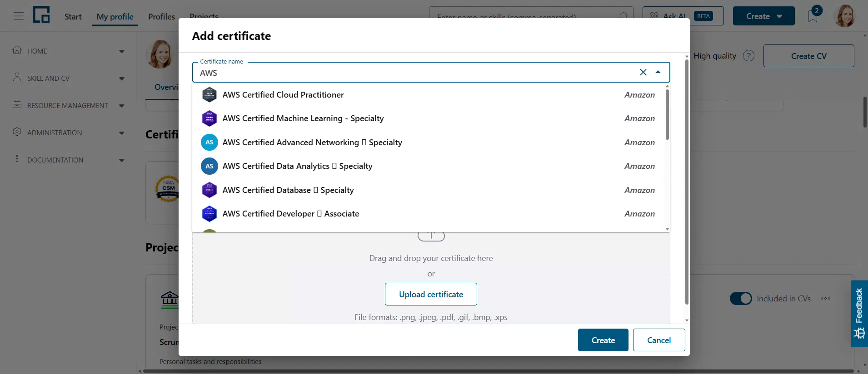Click the Resource Management briefcase icon
The height and width of the screenshot is (374, 868).
tap(17, 104)
